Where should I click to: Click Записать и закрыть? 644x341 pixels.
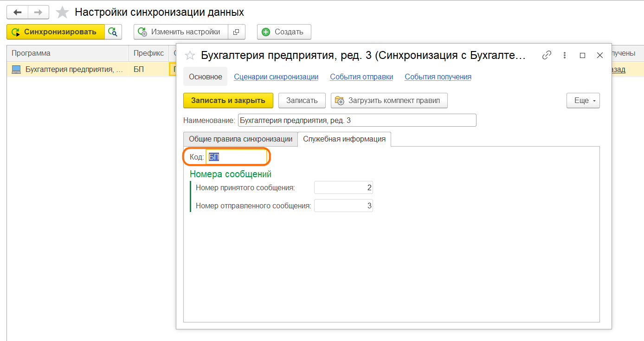[228, 101]
